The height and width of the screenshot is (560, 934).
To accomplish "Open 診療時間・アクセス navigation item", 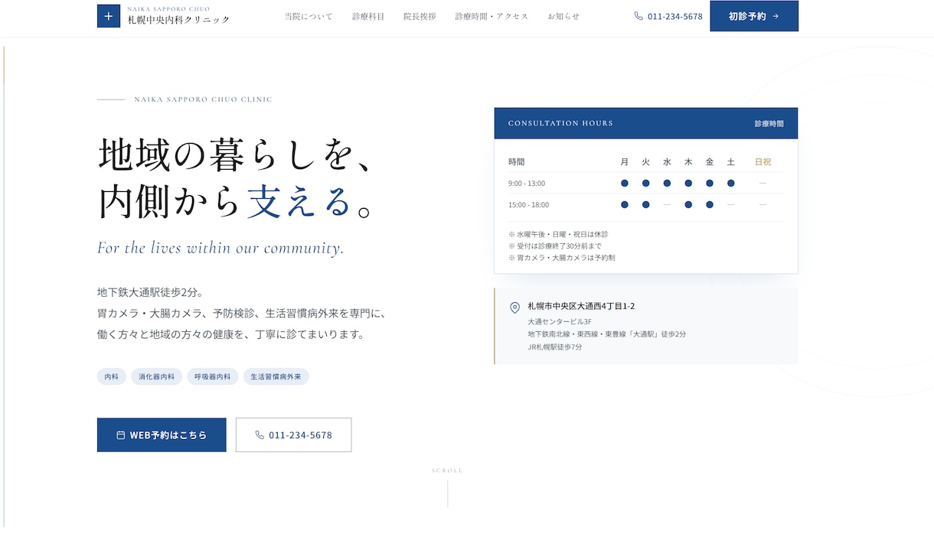I will coord(491,16).
